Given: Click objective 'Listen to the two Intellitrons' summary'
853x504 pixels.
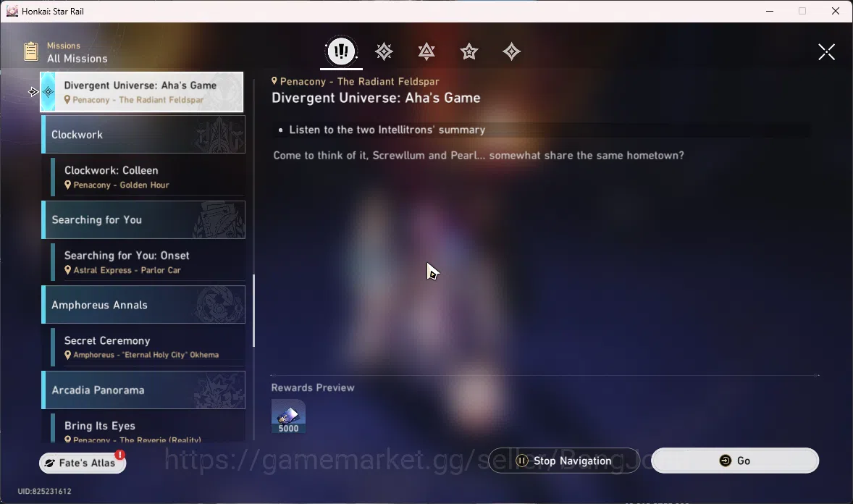Looking at the screenshot, I should tap(387, 130).
